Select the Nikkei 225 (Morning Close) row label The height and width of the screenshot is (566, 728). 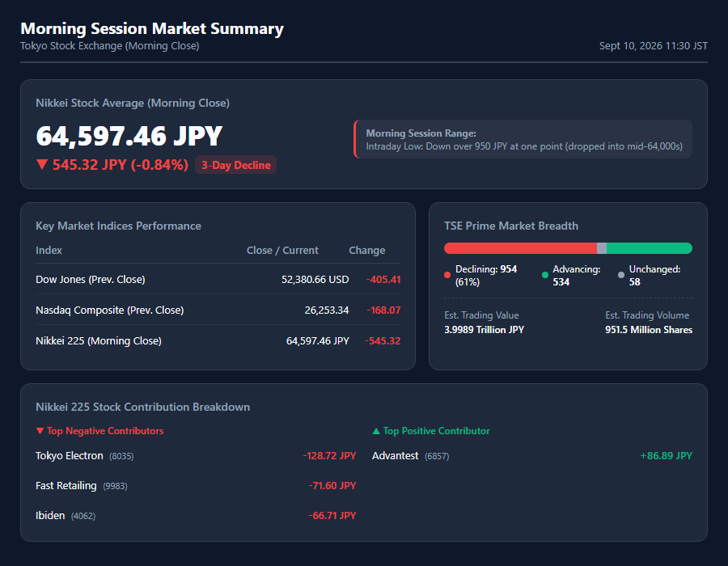[99, 341]
